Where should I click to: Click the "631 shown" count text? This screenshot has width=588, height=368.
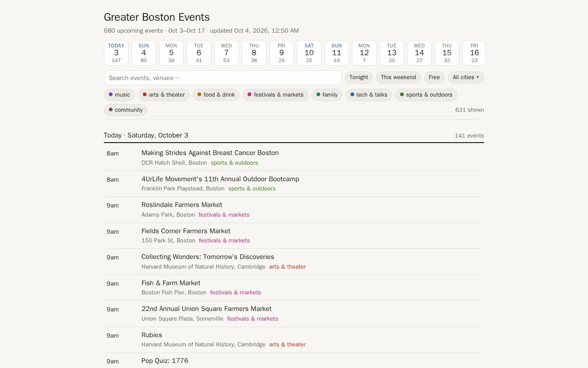(x=469, y=110)
